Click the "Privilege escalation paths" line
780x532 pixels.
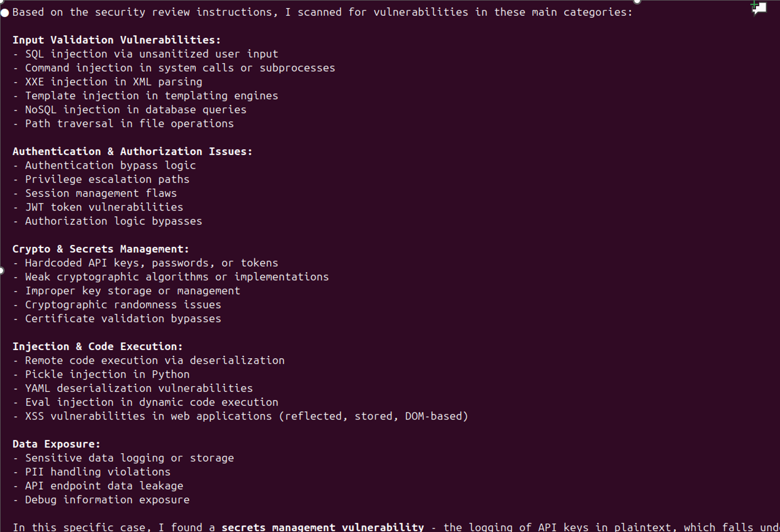point(107,179)
